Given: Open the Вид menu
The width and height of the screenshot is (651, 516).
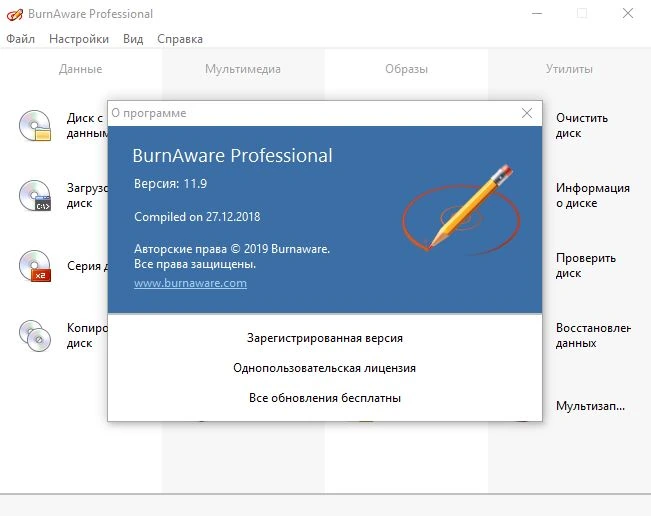Looking at the screenshot, I should pyautogui.click(x=133, y=39).
